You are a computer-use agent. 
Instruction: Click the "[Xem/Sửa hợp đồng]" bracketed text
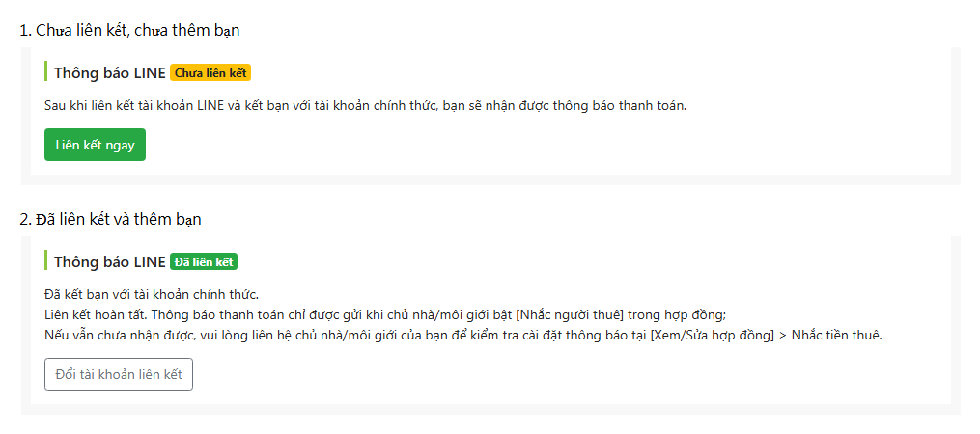click(x=712, y=336)
